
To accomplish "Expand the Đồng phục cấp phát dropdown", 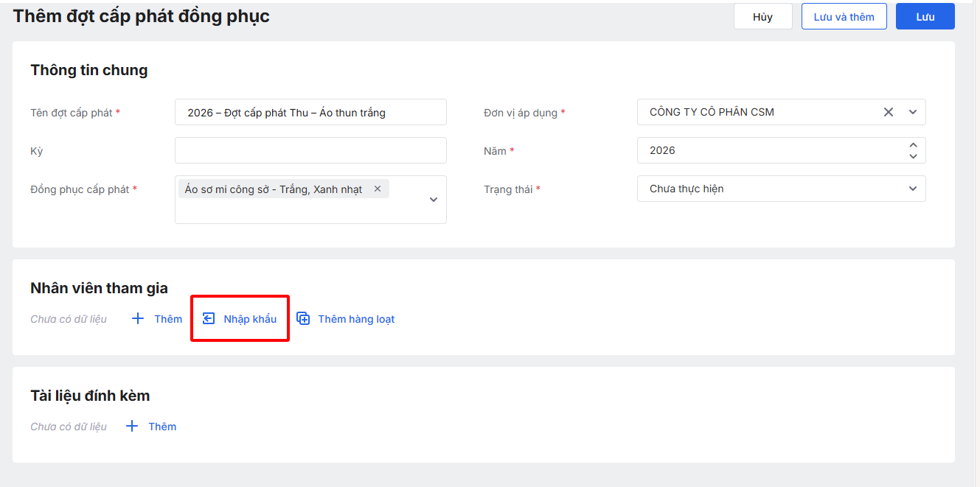I will (434, 200).
